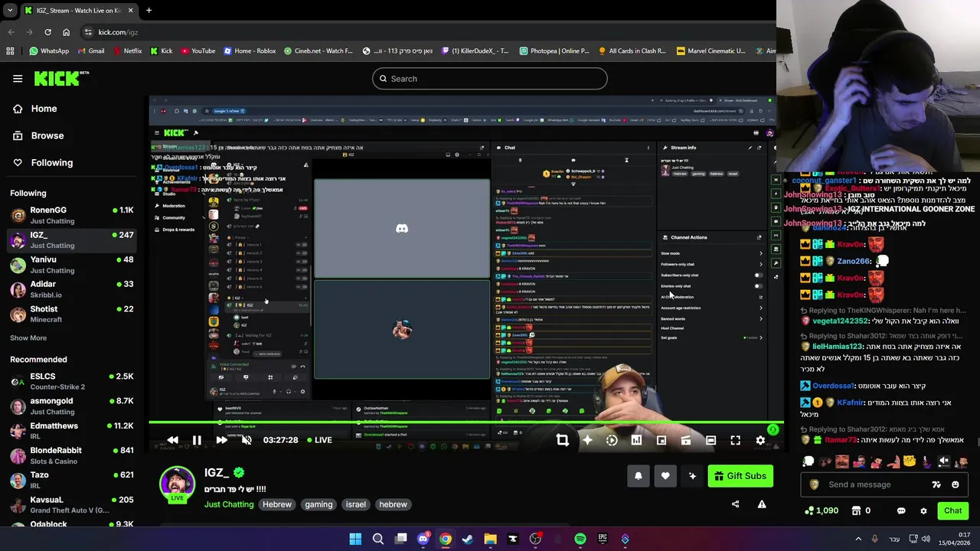Open the Kick hamburger menu
Image resolution: width=980 pixels, height=551 pixels.
pyautogui.click(x=18, y=79)
